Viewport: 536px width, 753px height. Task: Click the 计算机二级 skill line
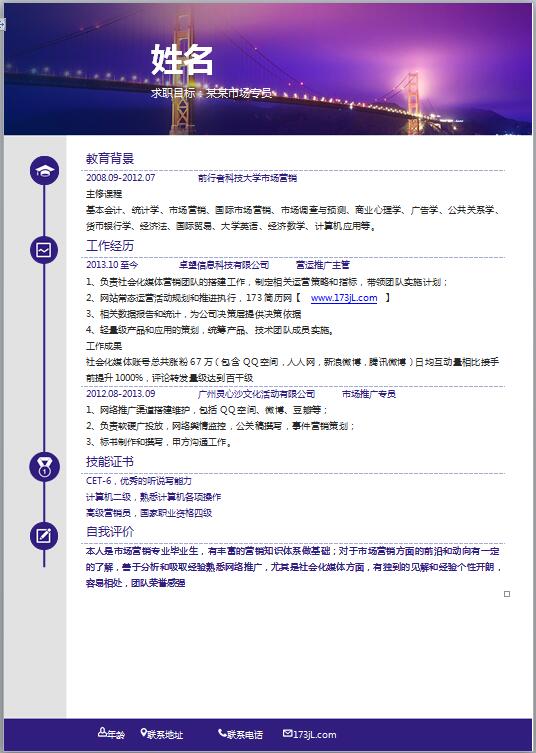point(153,497)
